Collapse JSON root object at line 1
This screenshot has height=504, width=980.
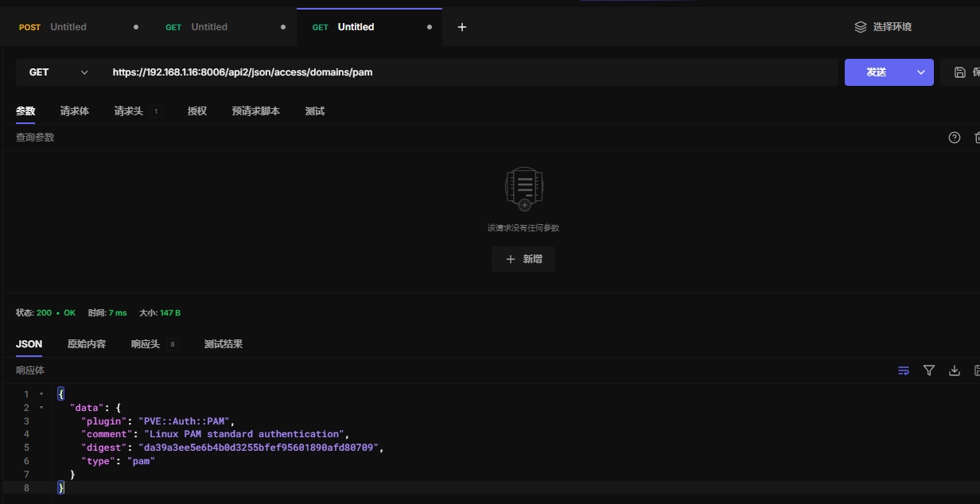[x=41, y=394]
